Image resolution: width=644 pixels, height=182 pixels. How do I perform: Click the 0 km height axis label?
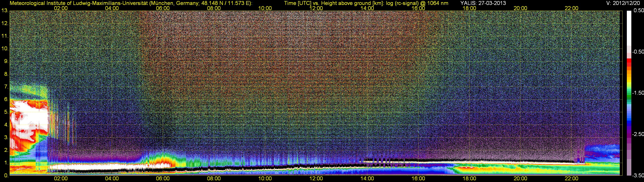click(x=6, y=176)
